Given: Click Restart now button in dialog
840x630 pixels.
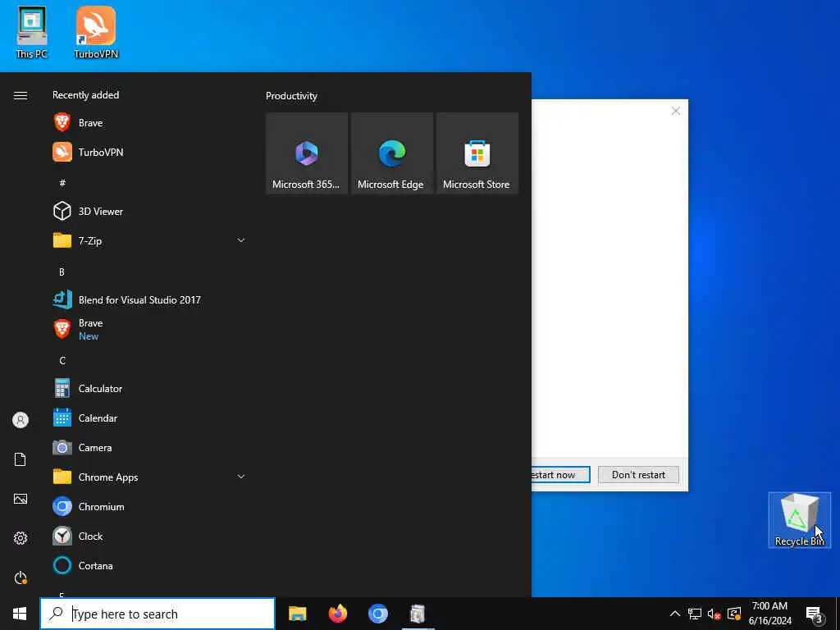Looking at the screenshot, I should [x=560, y=475].
